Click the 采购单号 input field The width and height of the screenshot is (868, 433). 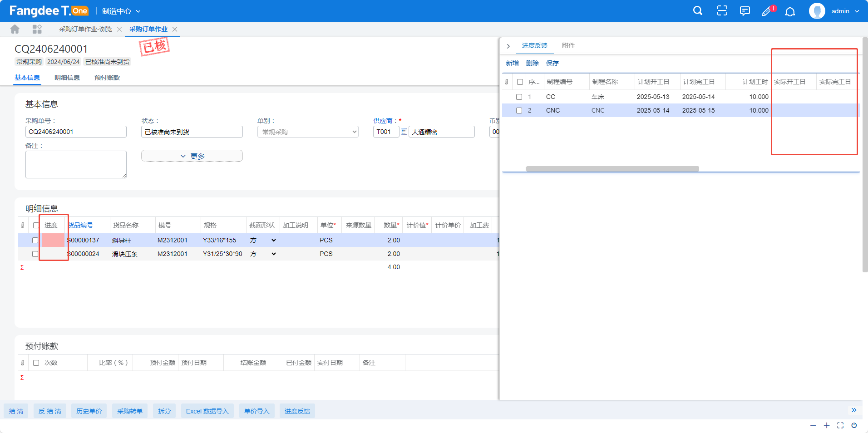pyautogui.click(x=76, y=132)
